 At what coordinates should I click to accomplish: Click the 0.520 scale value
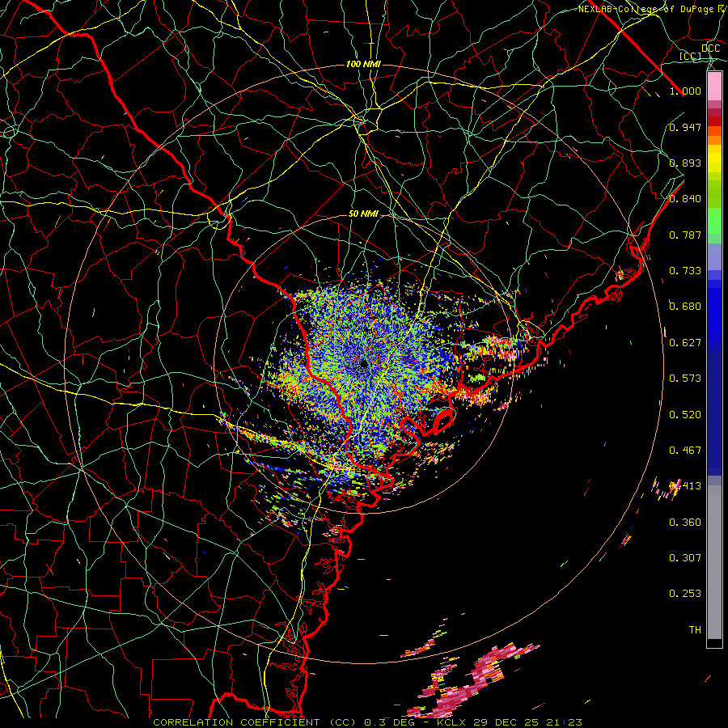click(x=685, y=415)
